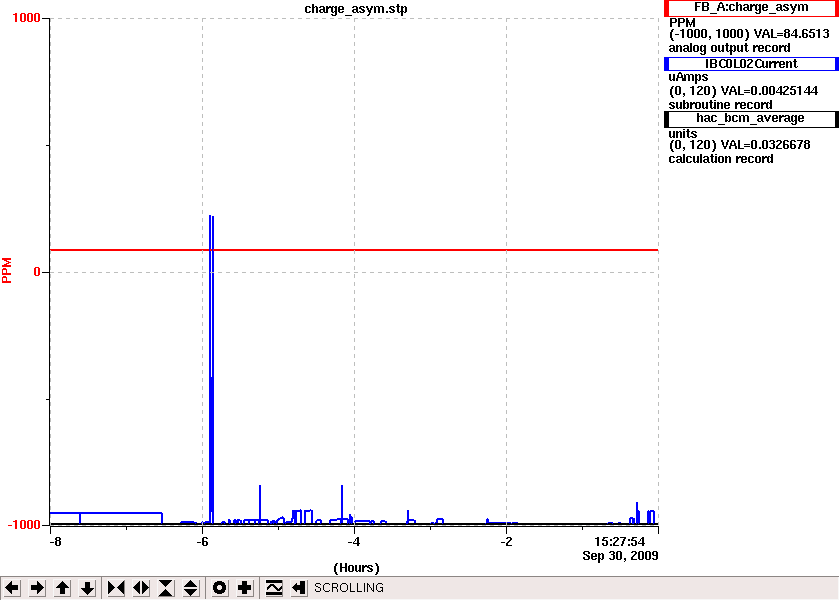839x600 pixels.
Task: Click the (Hours) axis label
Action: 356,568
